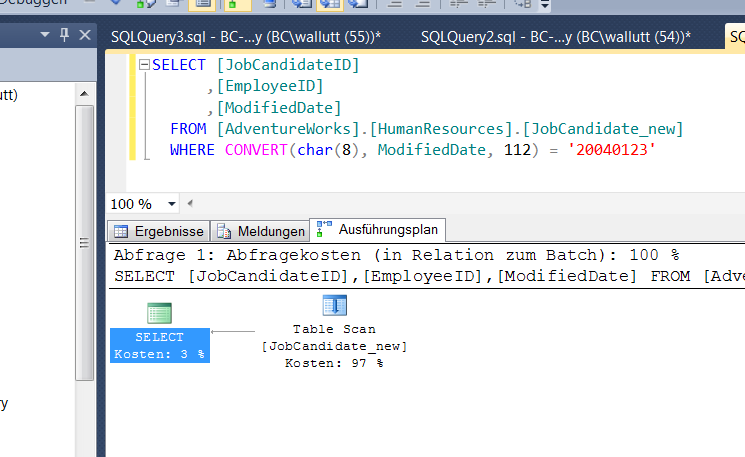Click the SELECT keyword in the query editor
Image resolution: width=745 pixels, height=457 pixels.
tap(179, 65)
